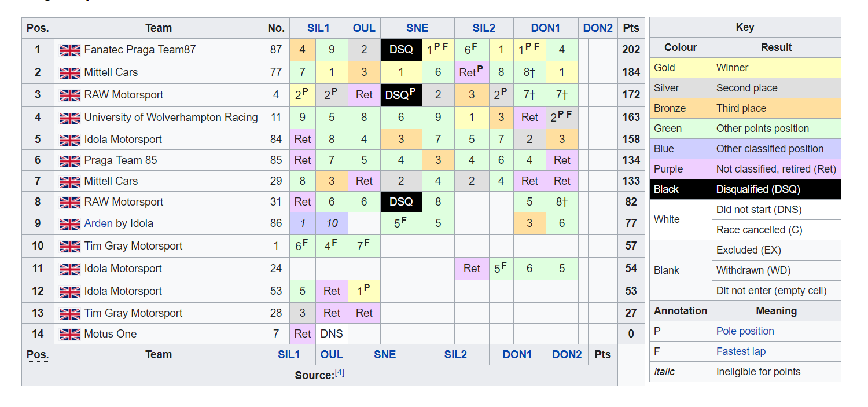Follow the Fastest lap link in the key
The width and height of the screenshot is (868, 407).
click(741, 351)
